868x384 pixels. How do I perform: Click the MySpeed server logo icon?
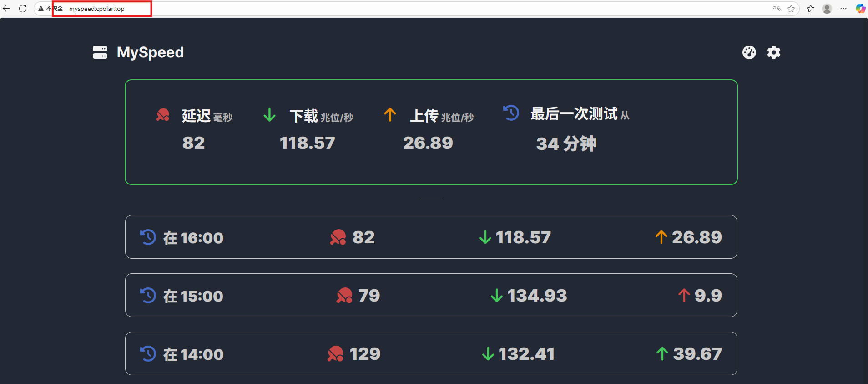click(100, 52)
